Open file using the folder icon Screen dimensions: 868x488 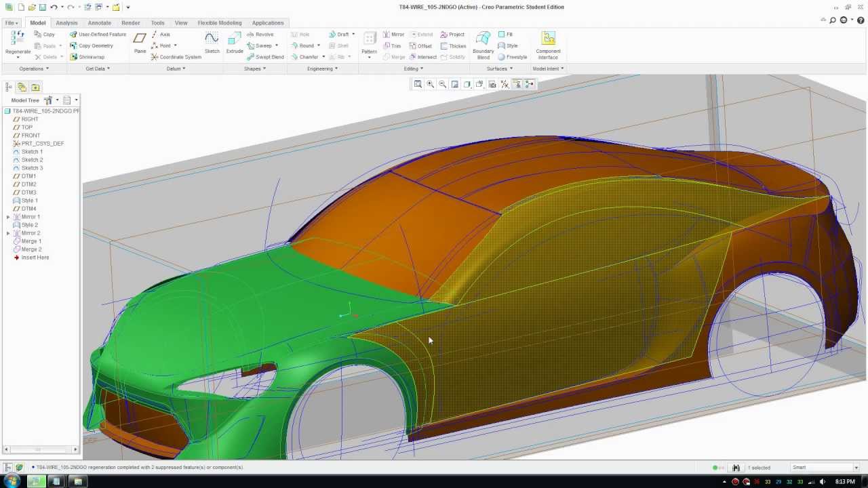point(32,7)
